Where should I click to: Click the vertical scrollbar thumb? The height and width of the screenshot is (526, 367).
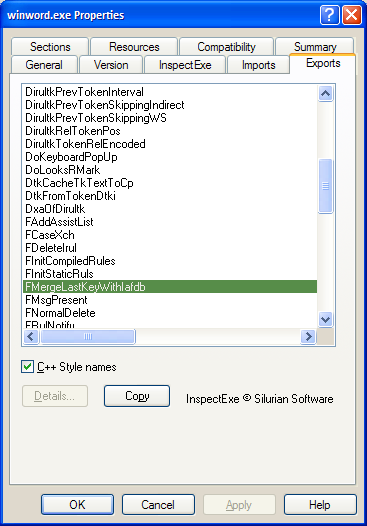click(325, 186)
